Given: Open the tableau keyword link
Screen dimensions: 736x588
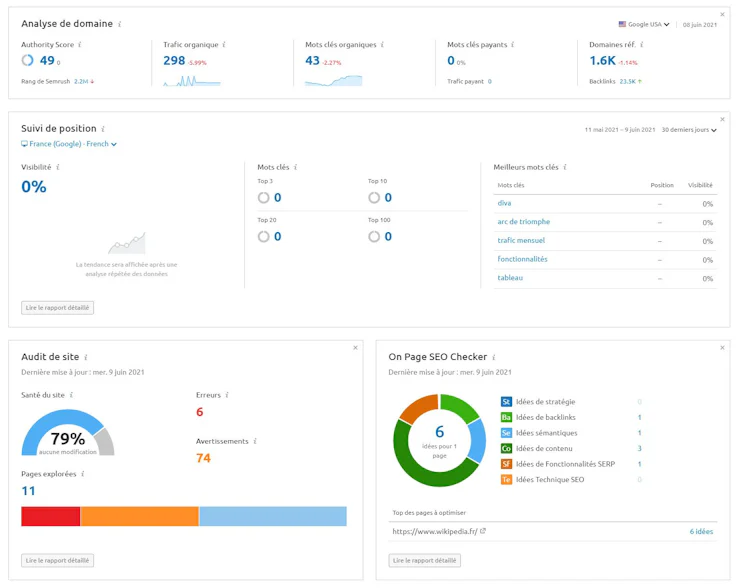Looking at the screenshot, I should (x=510, y=278).
